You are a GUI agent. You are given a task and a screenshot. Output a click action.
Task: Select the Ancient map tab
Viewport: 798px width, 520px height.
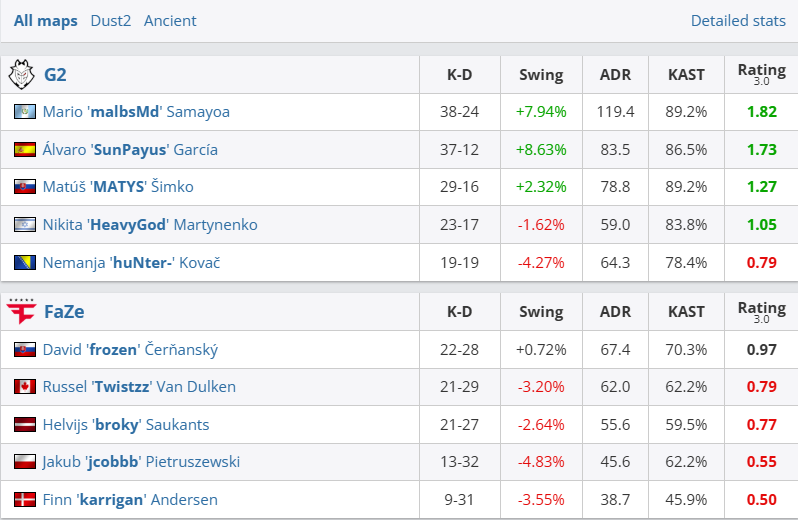pos(170,20)
